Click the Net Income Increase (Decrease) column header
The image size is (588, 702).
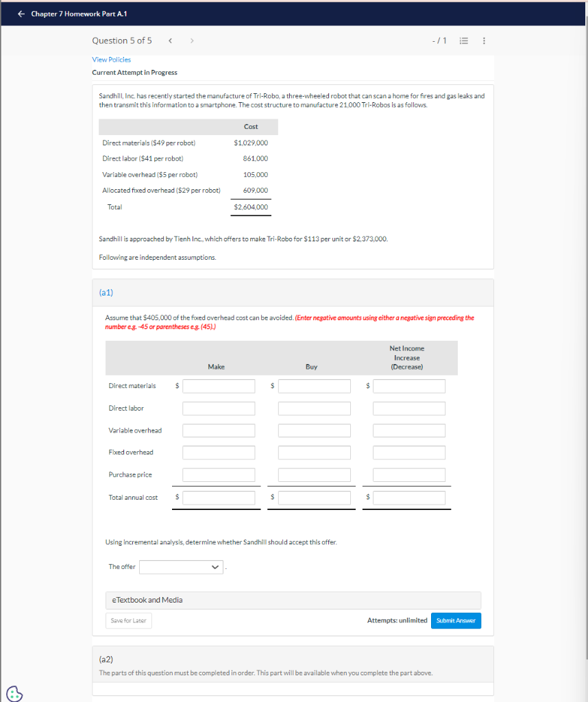(x=407, y=358)
